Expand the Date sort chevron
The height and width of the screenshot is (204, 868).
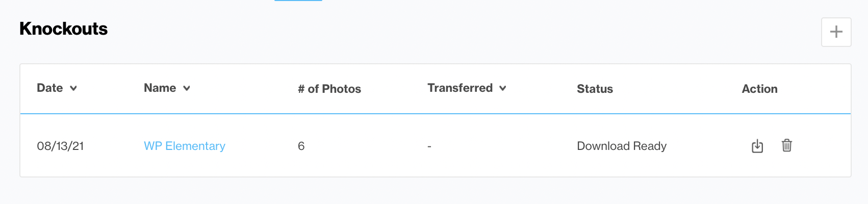click(73, 88)
